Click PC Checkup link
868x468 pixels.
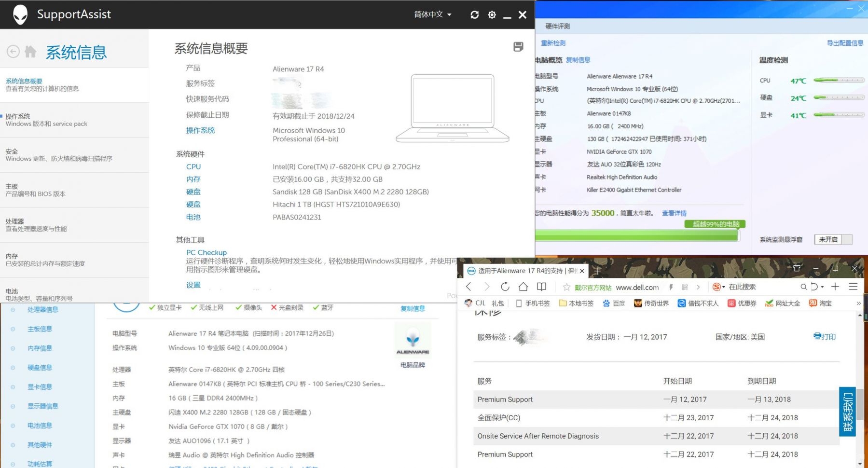tap(207, 252)
